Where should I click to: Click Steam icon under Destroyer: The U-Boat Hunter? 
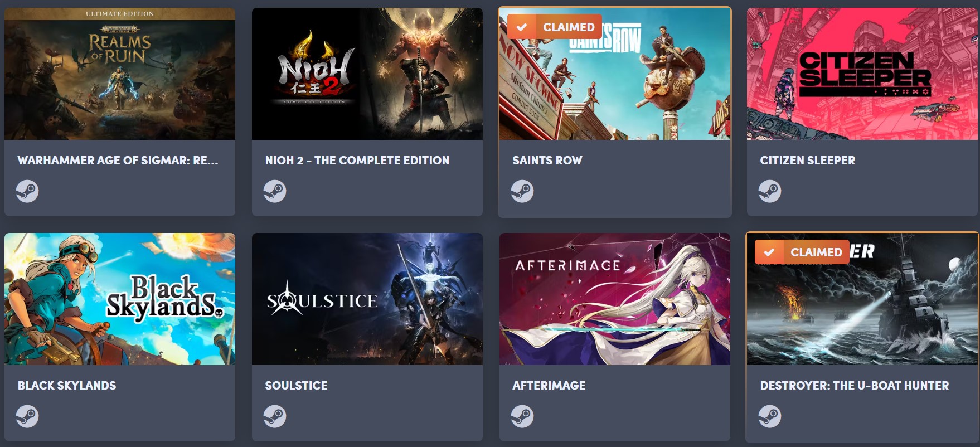770,416
